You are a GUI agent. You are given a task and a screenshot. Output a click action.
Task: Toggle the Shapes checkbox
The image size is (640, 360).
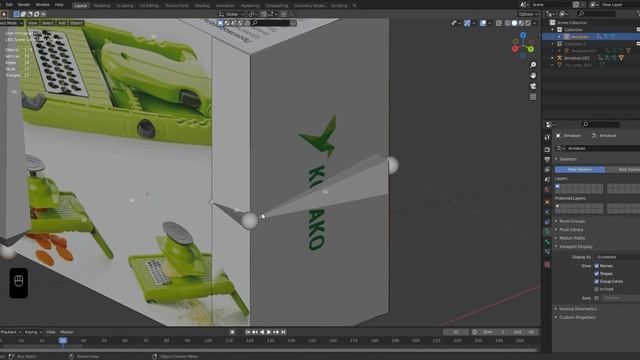pos(596,273)
